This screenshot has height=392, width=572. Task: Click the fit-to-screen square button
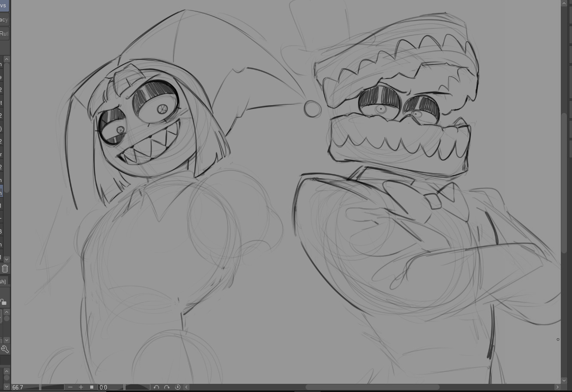tap(92, 387)
